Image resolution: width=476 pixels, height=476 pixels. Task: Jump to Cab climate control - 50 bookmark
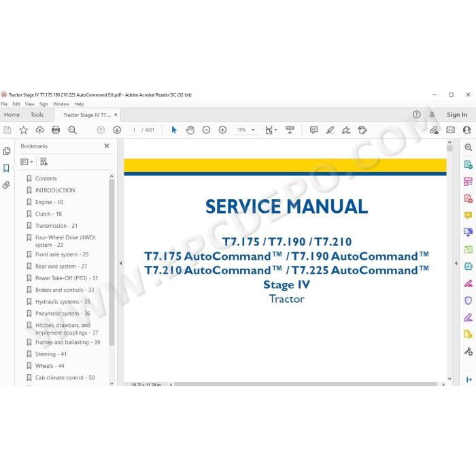point(65,377)
